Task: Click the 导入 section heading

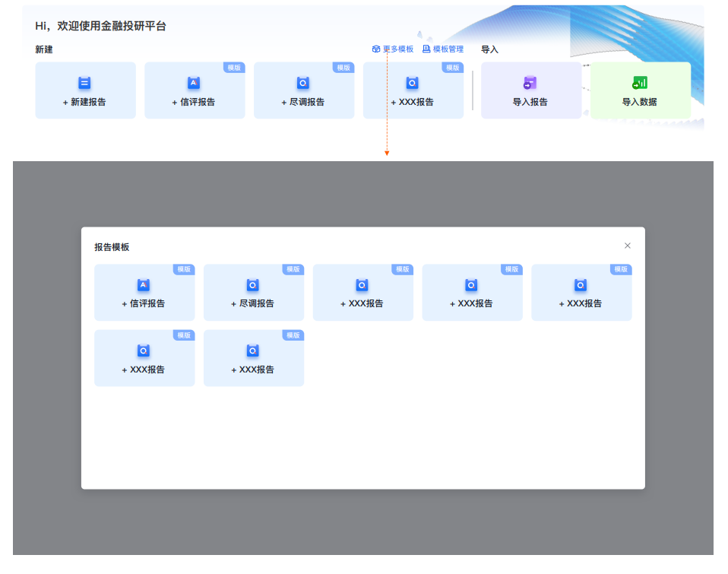Action: 490,49
